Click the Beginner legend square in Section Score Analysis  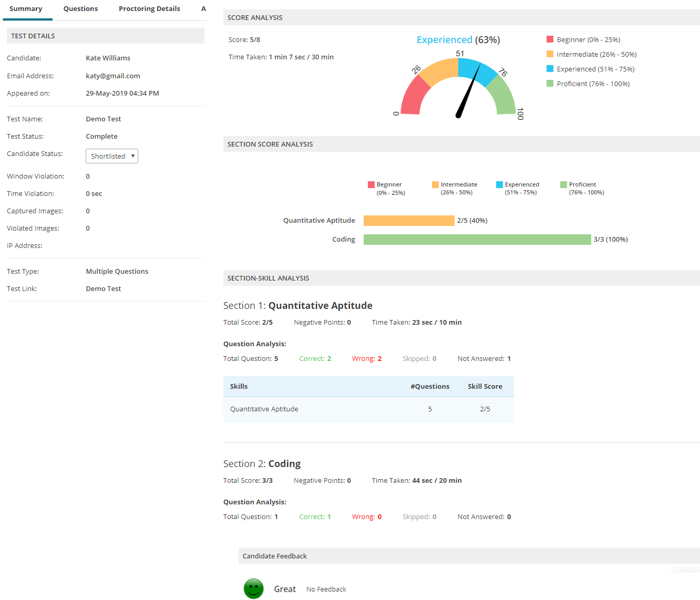(371, 184)
